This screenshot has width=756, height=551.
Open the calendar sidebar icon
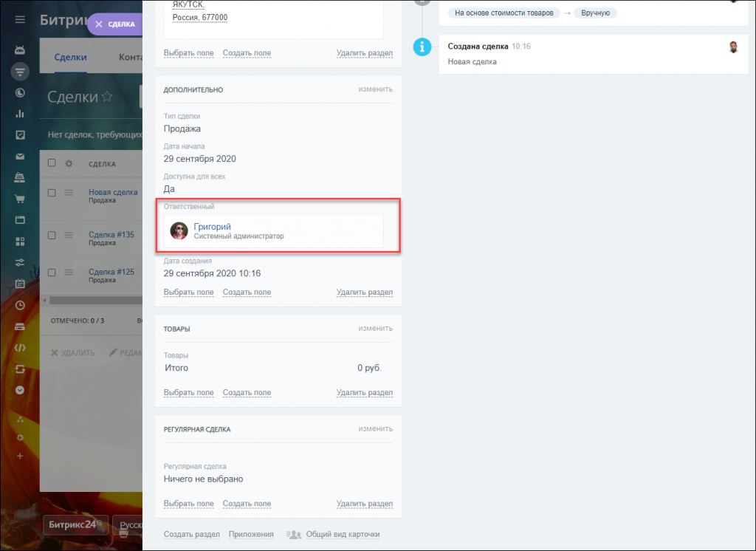(x=20, y=284)
